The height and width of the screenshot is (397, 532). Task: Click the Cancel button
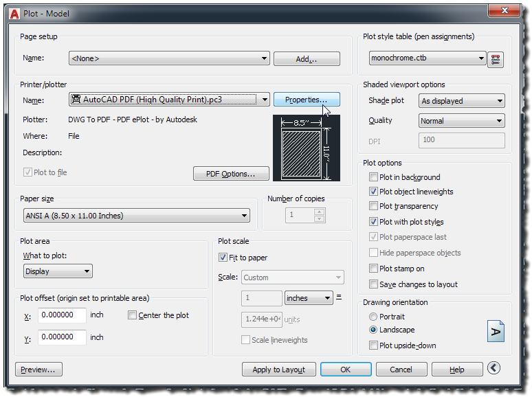401,370
